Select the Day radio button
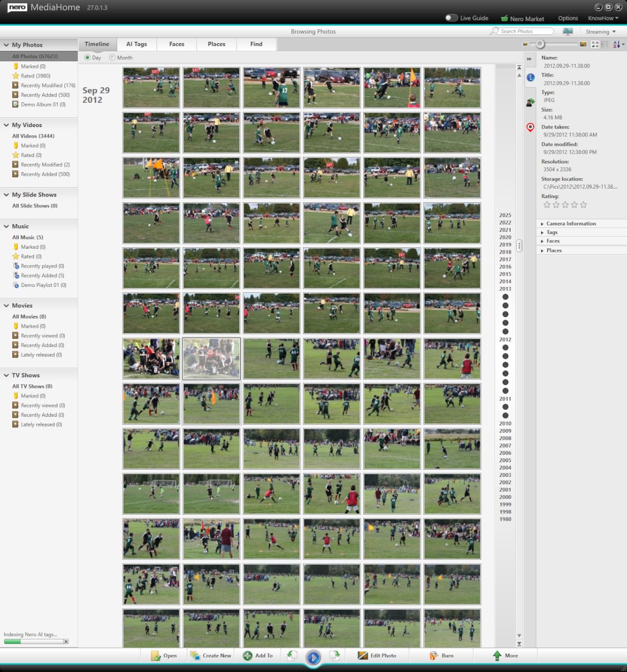Viewport: 627px width, 672px height. [87, 58]
